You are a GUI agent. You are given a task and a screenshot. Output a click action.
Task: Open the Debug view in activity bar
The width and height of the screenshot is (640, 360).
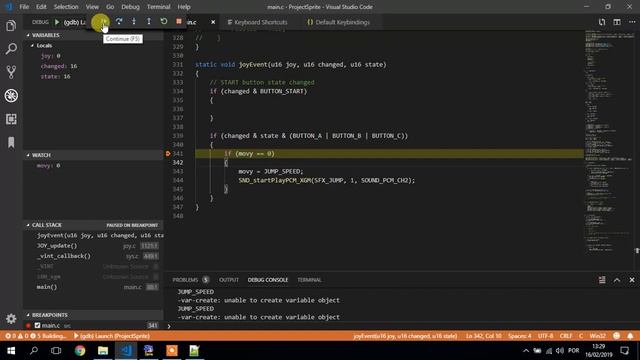[11, 96]
